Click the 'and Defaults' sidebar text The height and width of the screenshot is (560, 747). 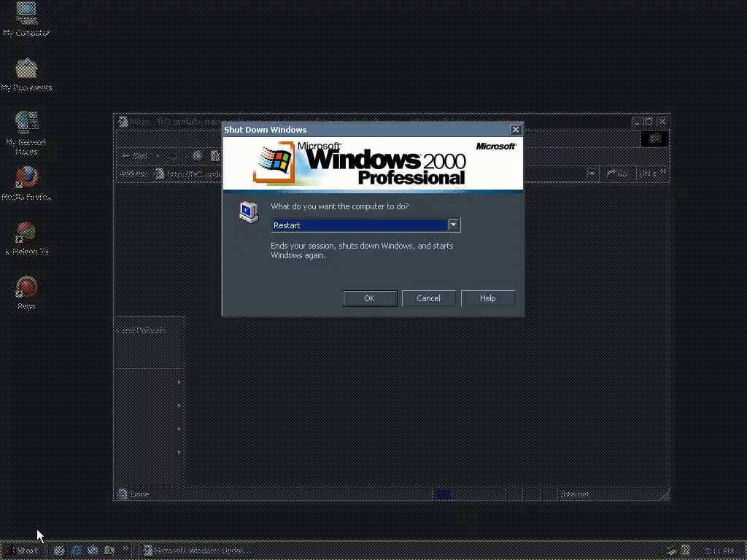click(x=142, y=330)
